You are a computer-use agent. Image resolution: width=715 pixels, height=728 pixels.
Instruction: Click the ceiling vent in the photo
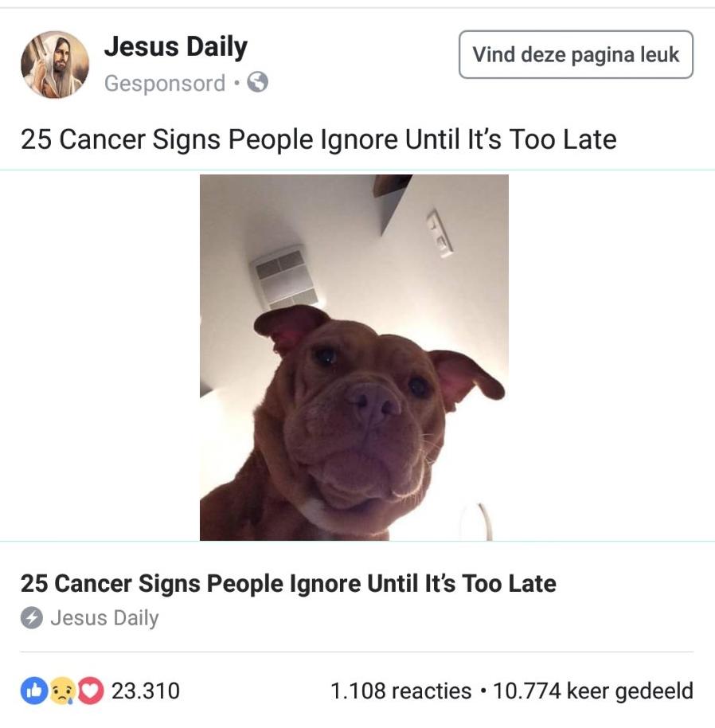coord(285,277)
